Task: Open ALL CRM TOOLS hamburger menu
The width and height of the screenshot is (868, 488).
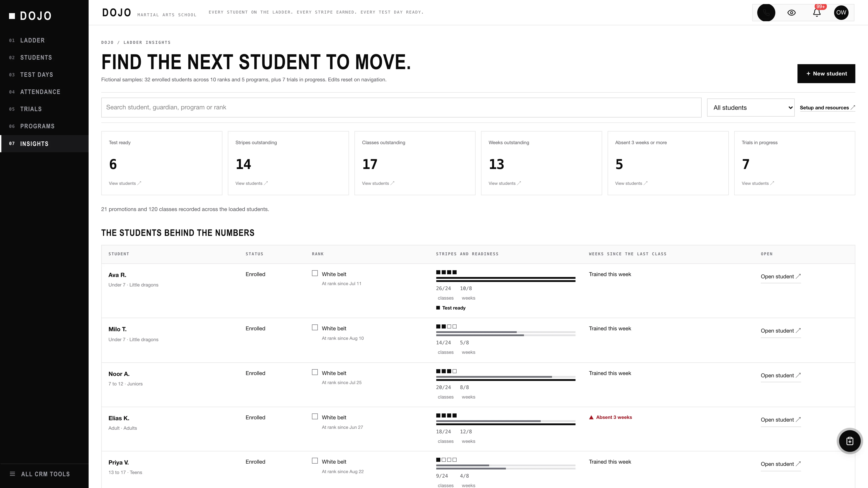Action: pos(40,474)
